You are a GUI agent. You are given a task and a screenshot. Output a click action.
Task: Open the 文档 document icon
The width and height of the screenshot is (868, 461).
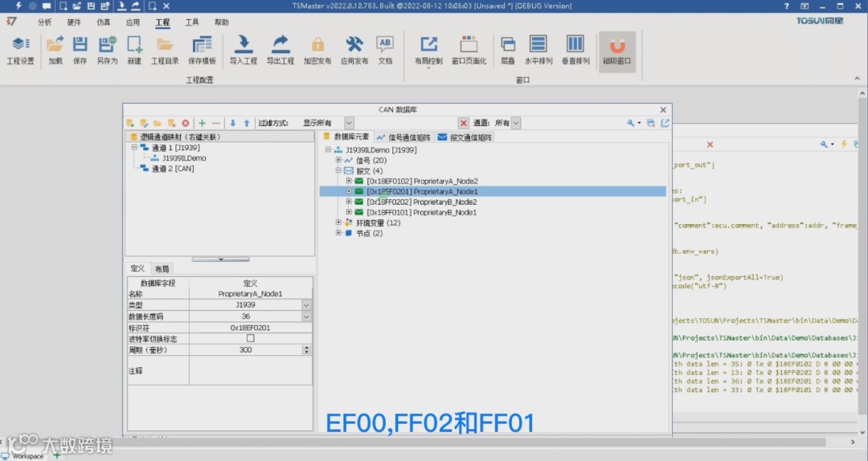click(385, 51)
